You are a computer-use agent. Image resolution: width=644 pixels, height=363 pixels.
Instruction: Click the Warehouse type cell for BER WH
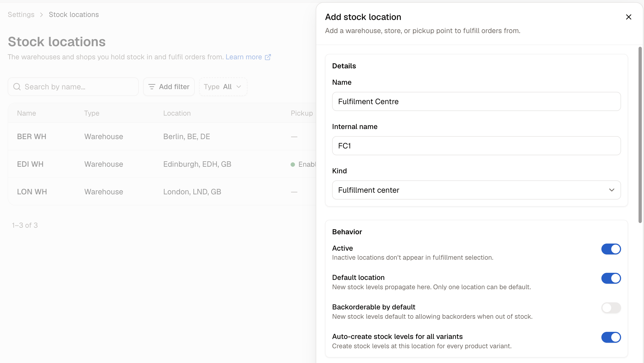[x=104, y=136]
